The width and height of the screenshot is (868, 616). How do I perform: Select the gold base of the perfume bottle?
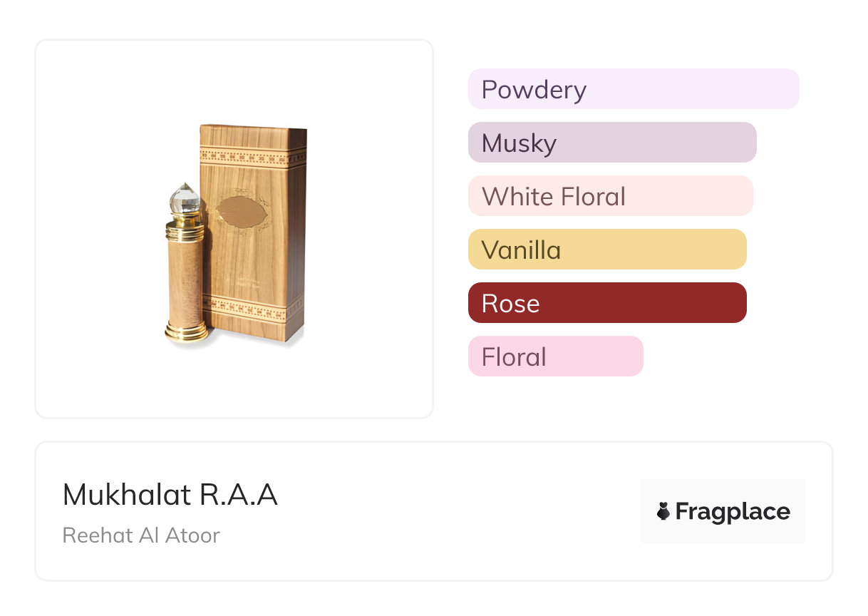coord(186,332)
